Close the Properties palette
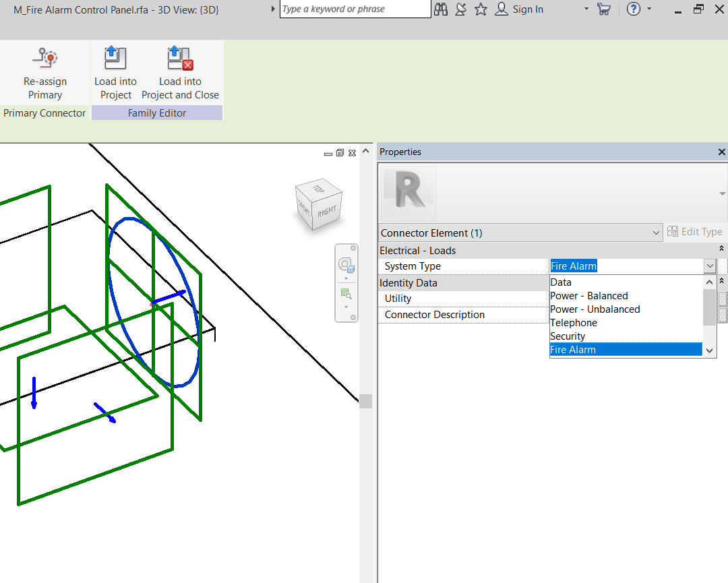 coord(721,152)
